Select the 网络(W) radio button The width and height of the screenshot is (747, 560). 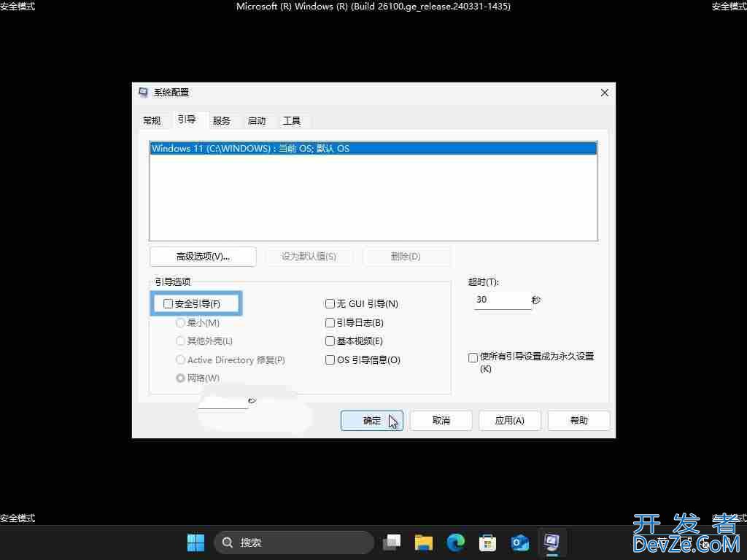coord(180,378)
